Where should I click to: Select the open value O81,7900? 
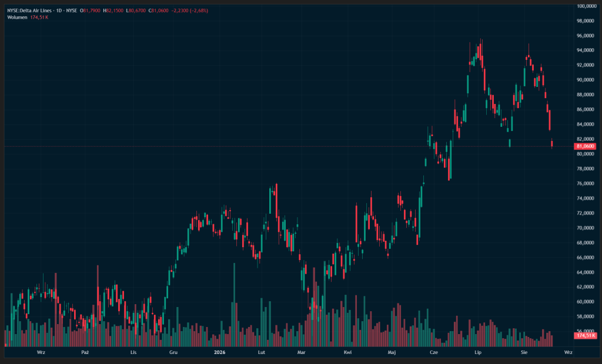(x=90, y=11)
